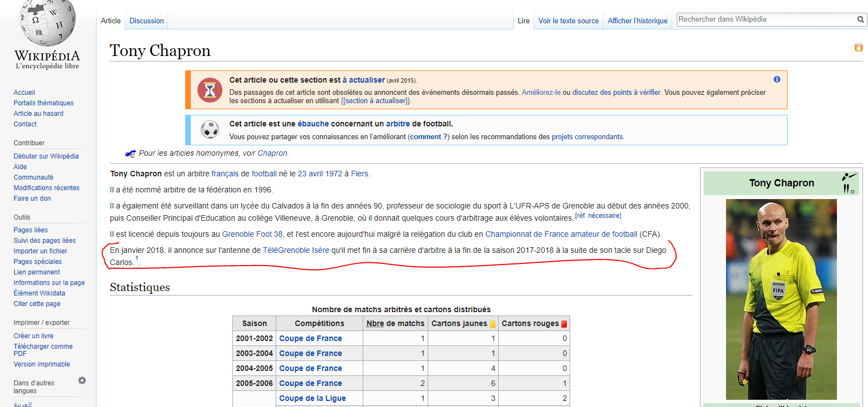The height and width of the screenshot is (407, 868).
Task: Switch to the Discussion tab
Action: [147, 21]
